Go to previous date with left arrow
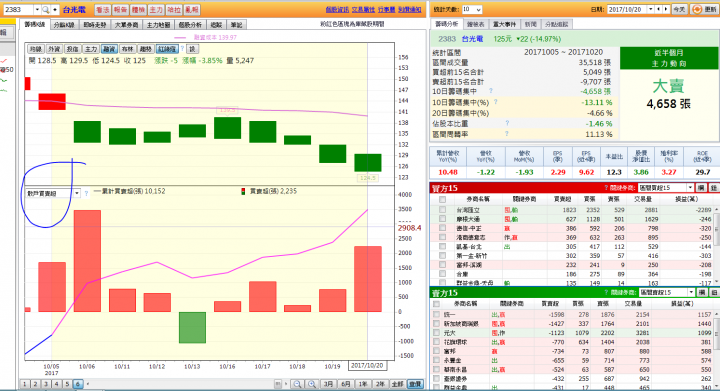The width and height of the screenshot is (720, 391). 659,9
